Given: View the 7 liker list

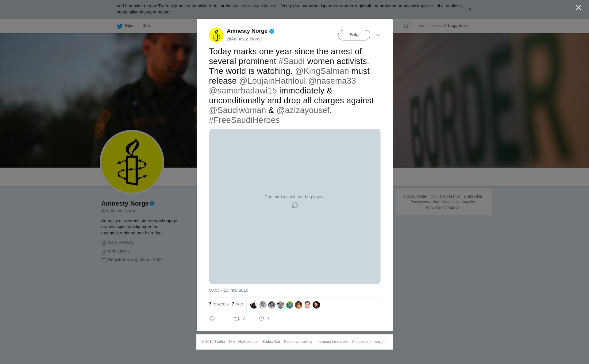Looking at the screenshot, I should tap(237, 304).
